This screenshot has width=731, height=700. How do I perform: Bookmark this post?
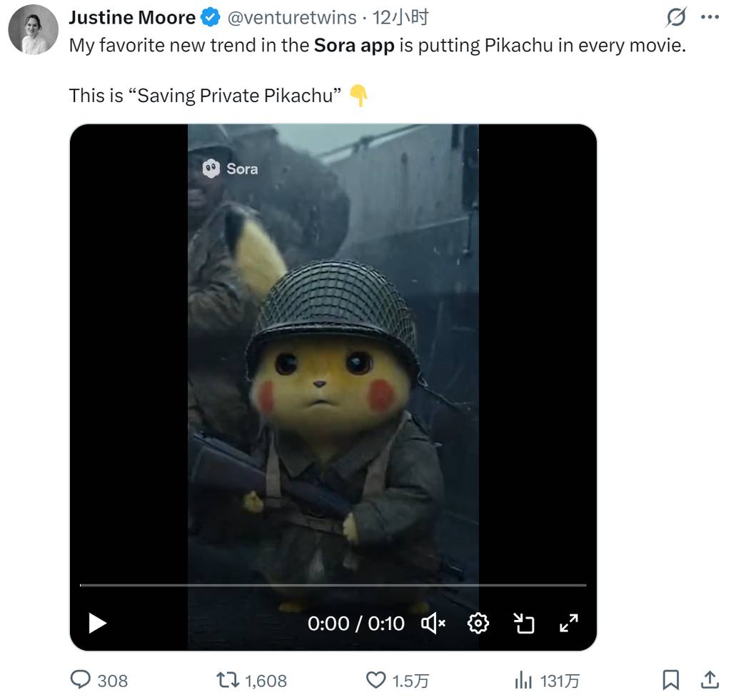[670, 680]
